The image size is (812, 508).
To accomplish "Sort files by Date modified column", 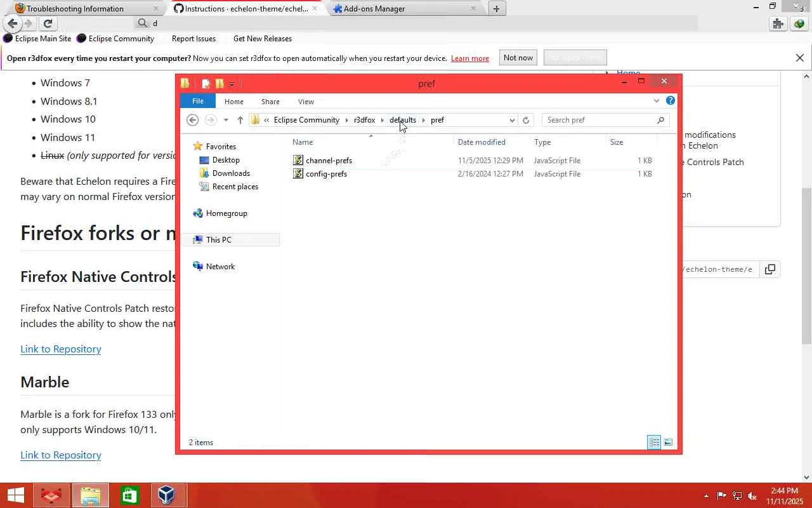I will point(481,142).
